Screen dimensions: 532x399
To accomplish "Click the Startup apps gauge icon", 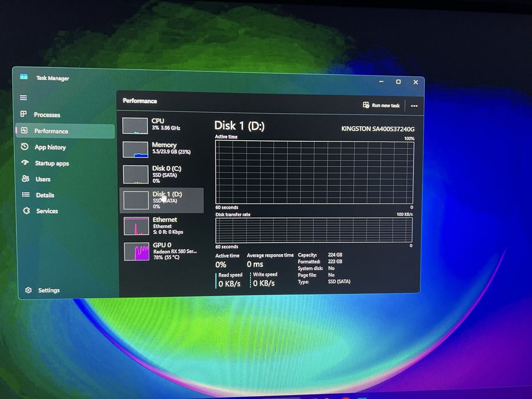I will (25, 162).
